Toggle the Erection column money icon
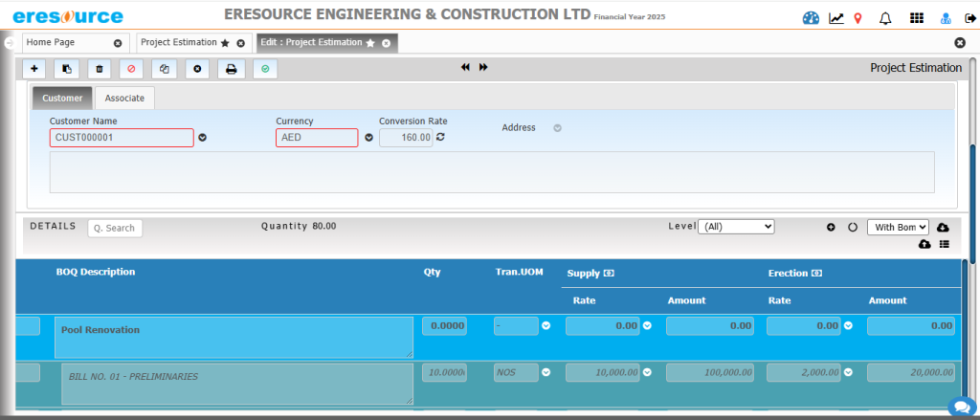 (818, 274)
